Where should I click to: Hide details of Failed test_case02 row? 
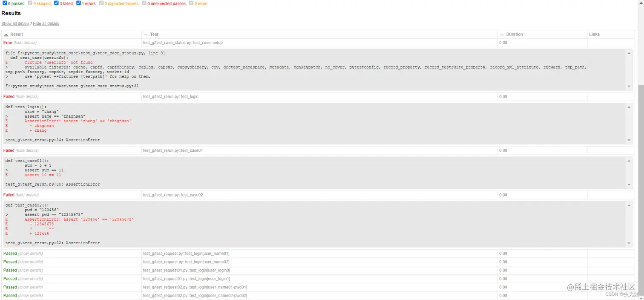[27, 195]
